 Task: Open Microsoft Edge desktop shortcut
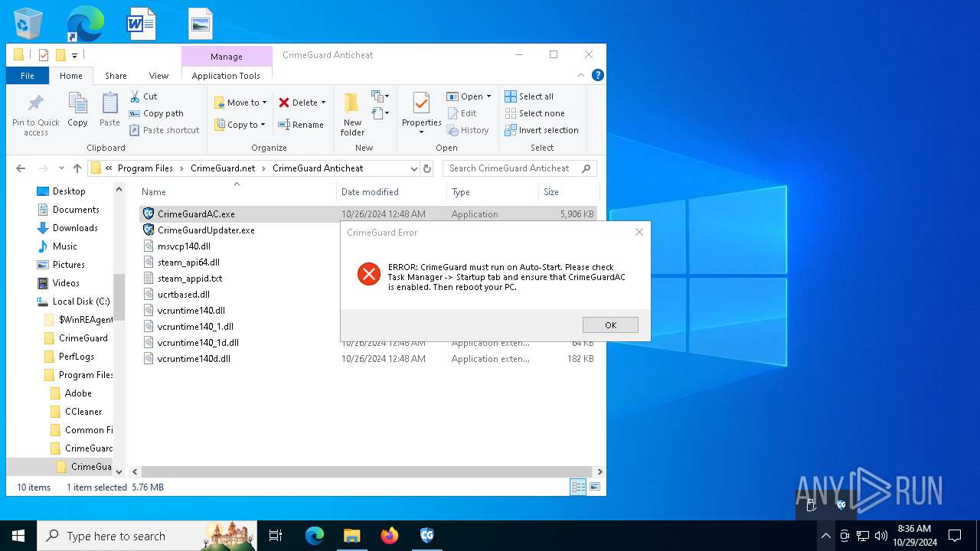pyautogui.click(x=84, y=23)
